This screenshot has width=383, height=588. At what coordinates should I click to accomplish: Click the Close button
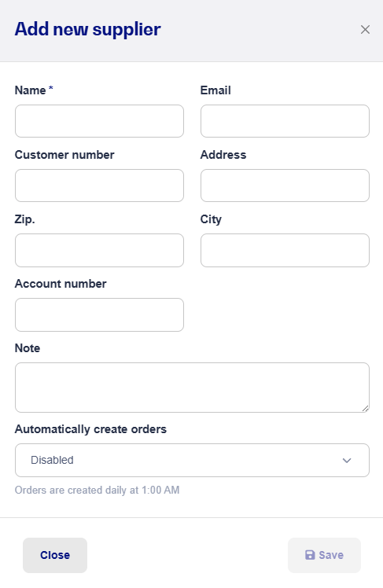(55, 555)
